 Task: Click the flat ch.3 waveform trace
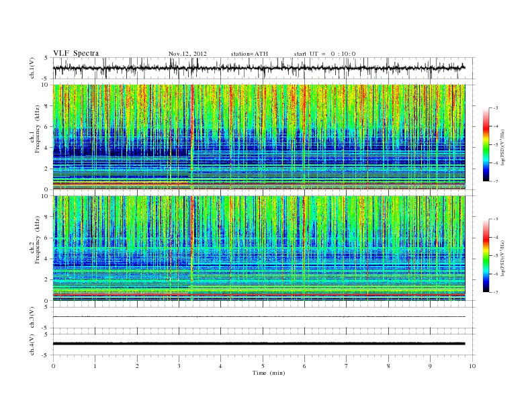click(x=259, y=317)
